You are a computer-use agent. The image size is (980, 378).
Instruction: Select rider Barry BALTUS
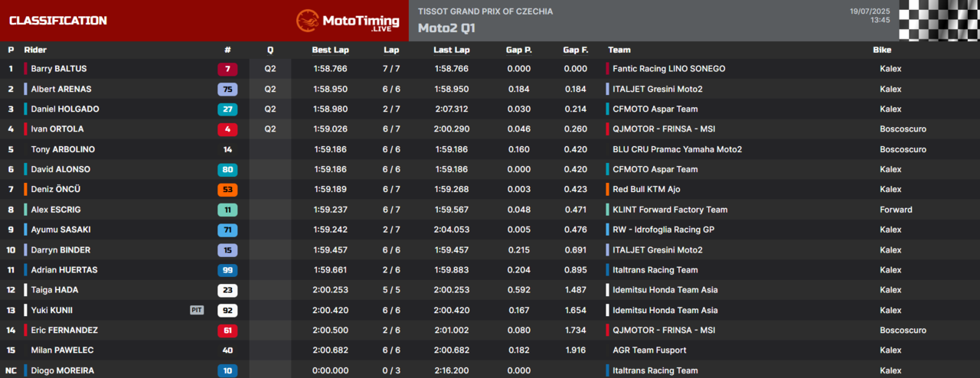pyautogui.click(x=59, y=69)
